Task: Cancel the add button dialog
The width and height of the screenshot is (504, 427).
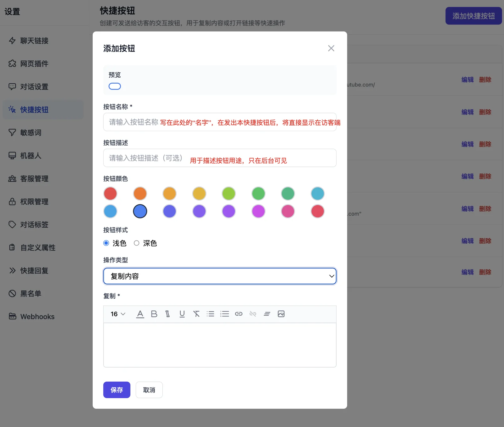Action: tap(149, 390)
